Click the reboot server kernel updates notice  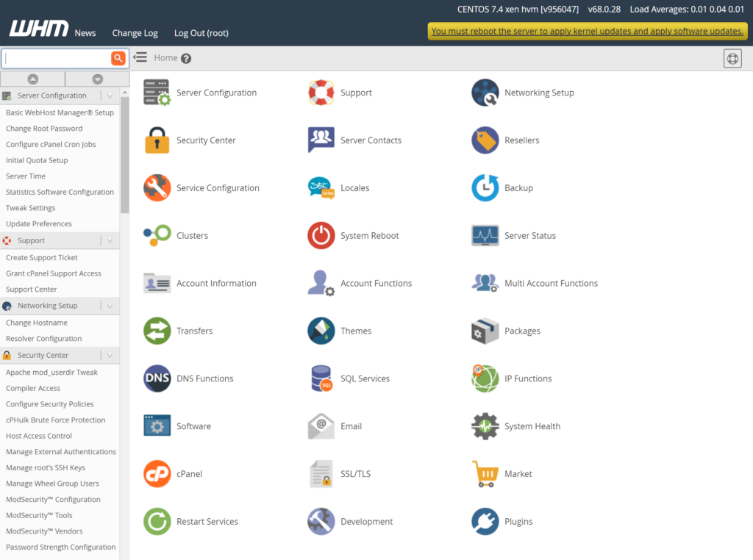click(587, 31)
